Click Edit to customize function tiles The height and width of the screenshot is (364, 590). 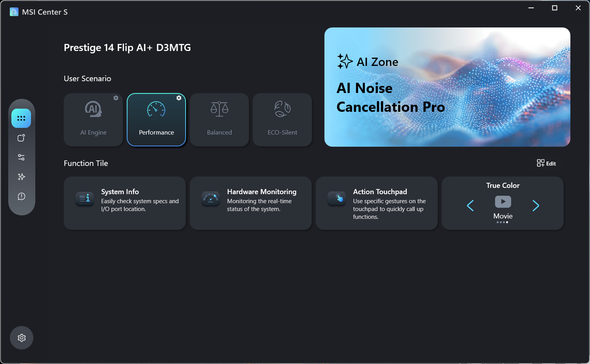coord(546,164)
